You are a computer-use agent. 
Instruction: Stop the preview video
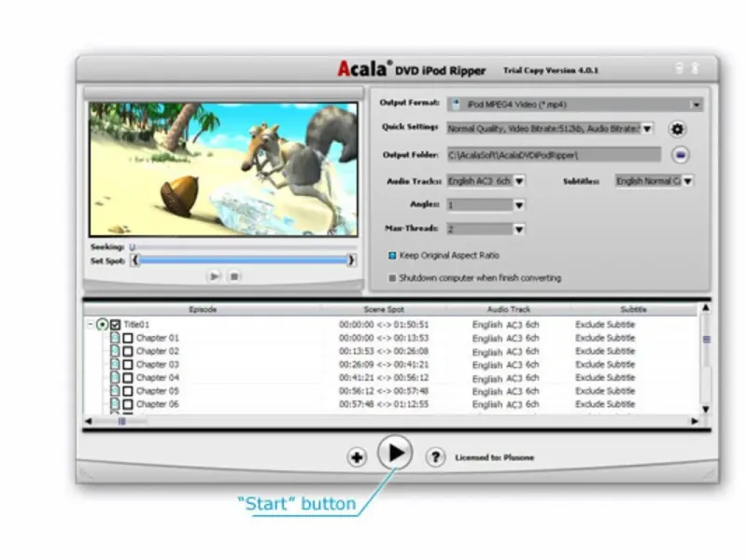(x=234, y=276)
